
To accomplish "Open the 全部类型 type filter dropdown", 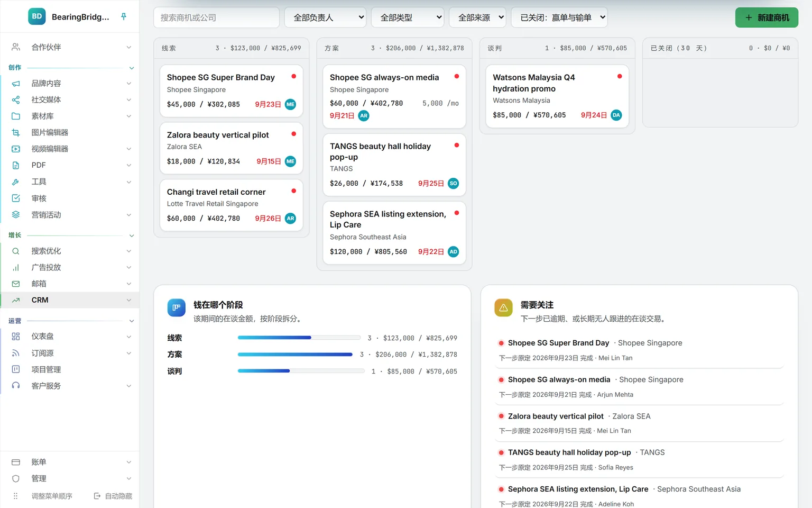I will 408,17.
